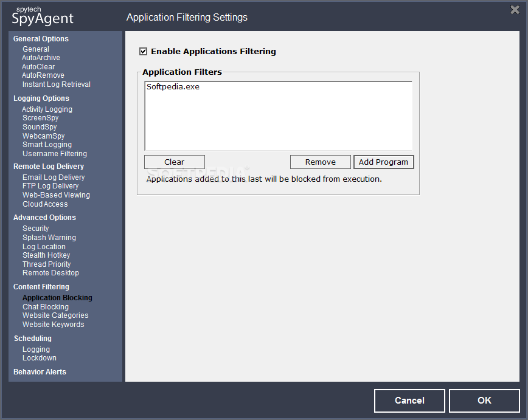
Task: Open Email Log Delivery settings
Action: [54, 177]
